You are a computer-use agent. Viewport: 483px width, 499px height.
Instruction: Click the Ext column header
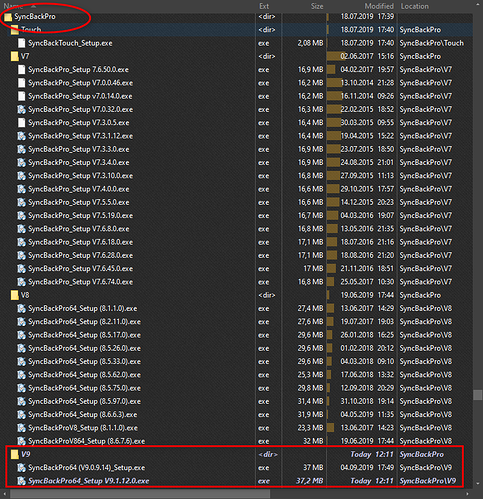(264, 6)
